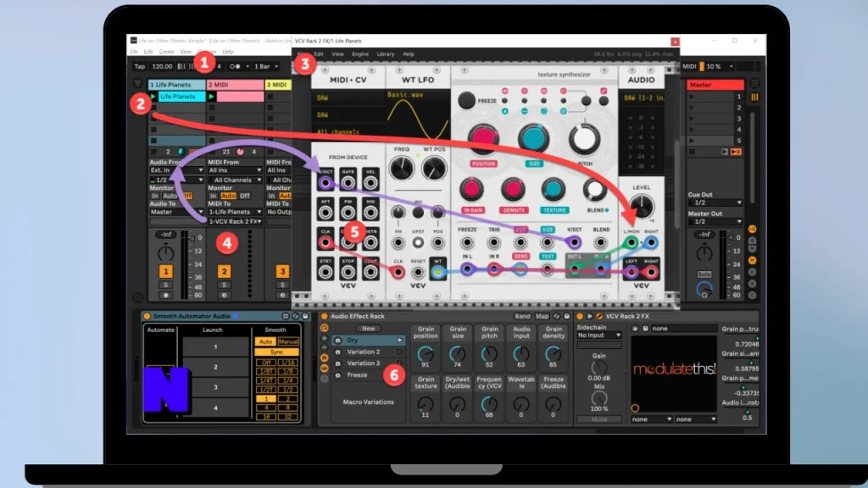Open VCV Rack Help menu

pyautogui.click(x=408, y=54)
